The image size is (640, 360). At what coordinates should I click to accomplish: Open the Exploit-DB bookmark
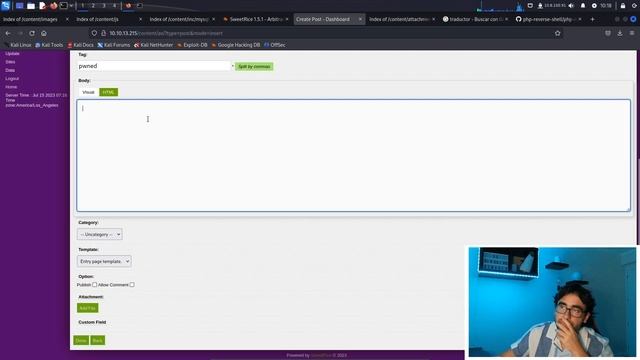point(193,45)
